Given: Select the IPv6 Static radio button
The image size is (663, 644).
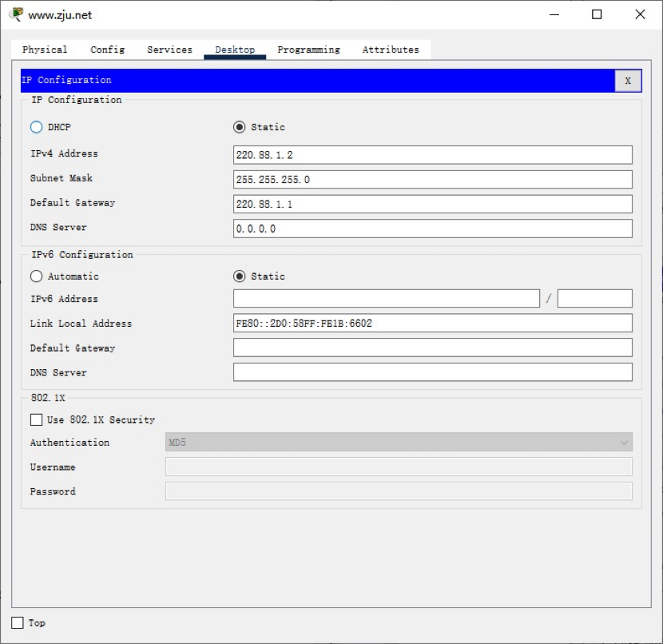Looking at the screenshot, I should [239, 276].
